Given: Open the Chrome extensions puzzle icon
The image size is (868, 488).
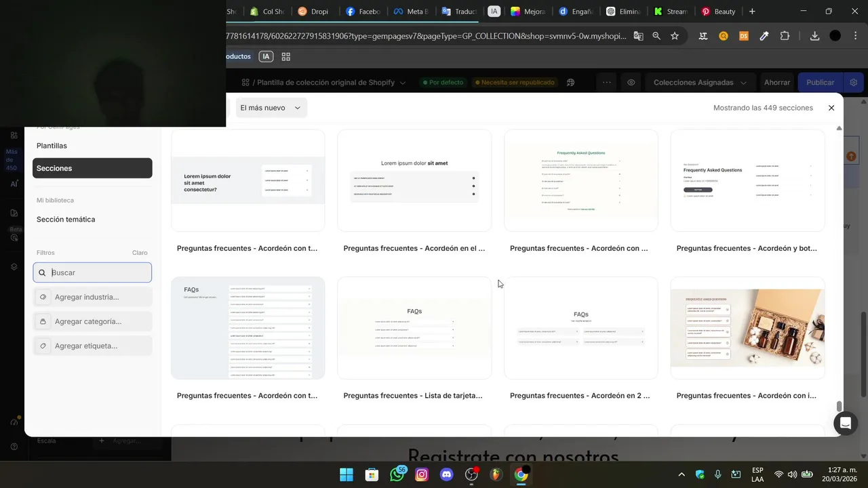Looking at the screenshot, I should tap(785, 36).
